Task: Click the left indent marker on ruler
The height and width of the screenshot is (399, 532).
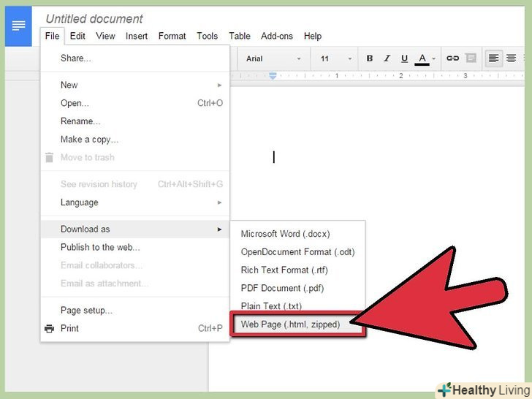Action: coord(273,76)
